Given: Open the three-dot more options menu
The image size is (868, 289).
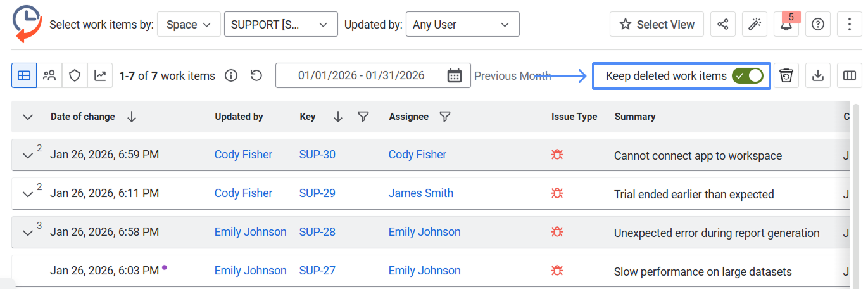Looking at the screenshot, I should [x=849, y=25].
